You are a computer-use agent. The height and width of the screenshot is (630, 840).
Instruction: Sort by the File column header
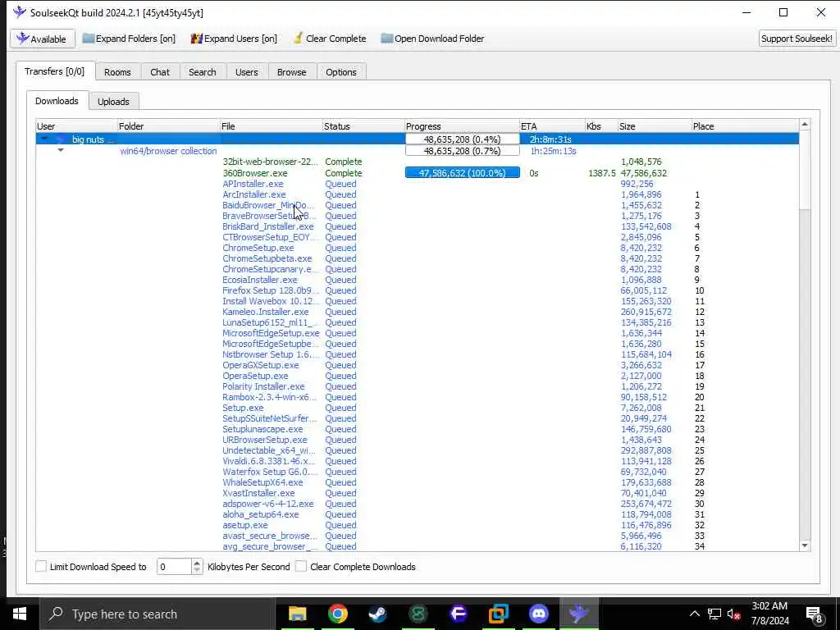[271, 126]
